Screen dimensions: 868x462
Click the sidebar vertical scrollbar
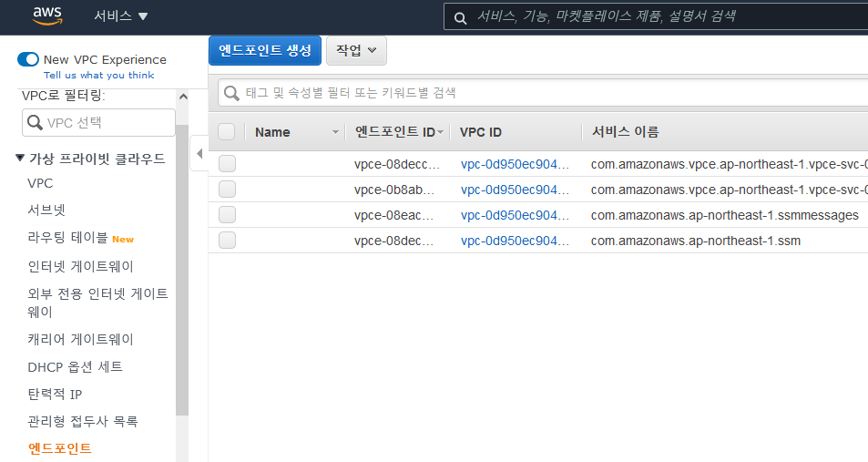[x=182, y=270]
